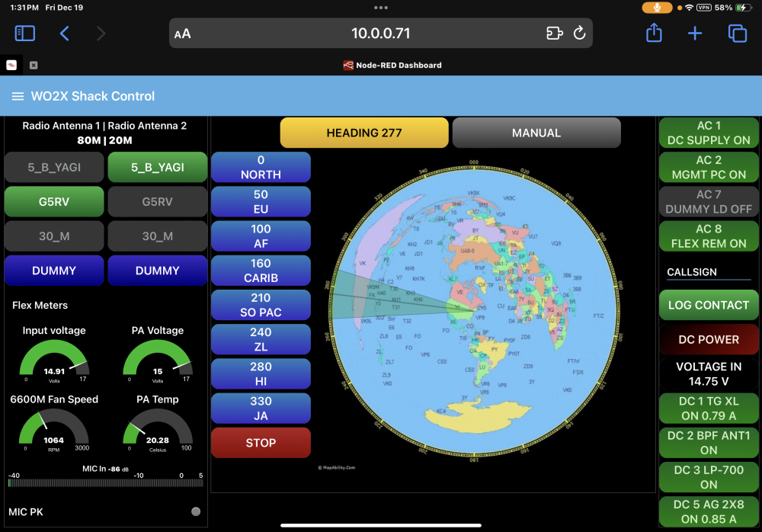The width and height of the screenshot is (762, 532).
Task: Add a new browser tab
Action: click(x=695, y=33)
